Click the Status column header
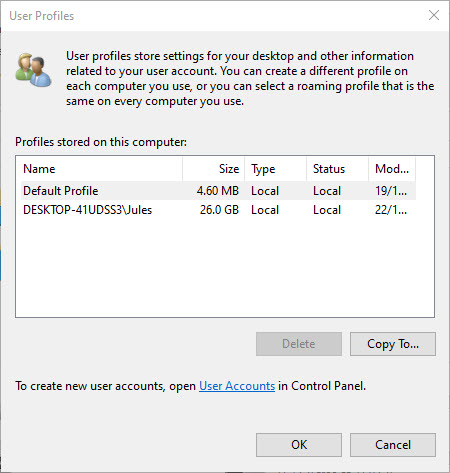Screen dimensions: 450x473 [x=338, y=169]
